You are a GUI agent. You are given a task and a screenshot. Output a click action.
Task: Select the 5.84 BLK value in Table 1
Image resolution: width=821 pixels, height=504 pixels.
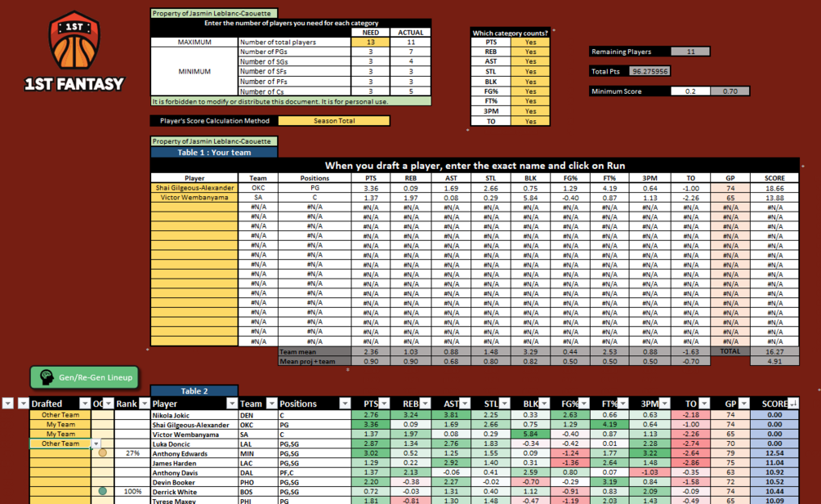tap(530, 198)
